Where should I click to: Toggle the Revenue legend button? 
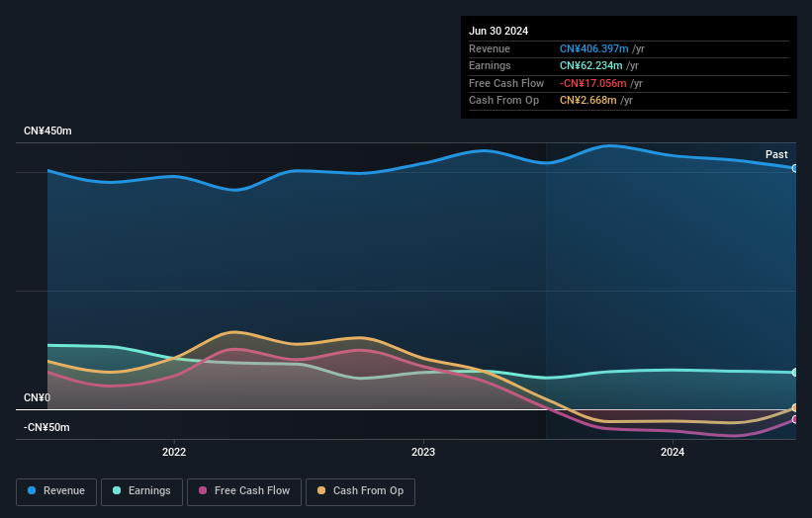click(x=56, y=491)
